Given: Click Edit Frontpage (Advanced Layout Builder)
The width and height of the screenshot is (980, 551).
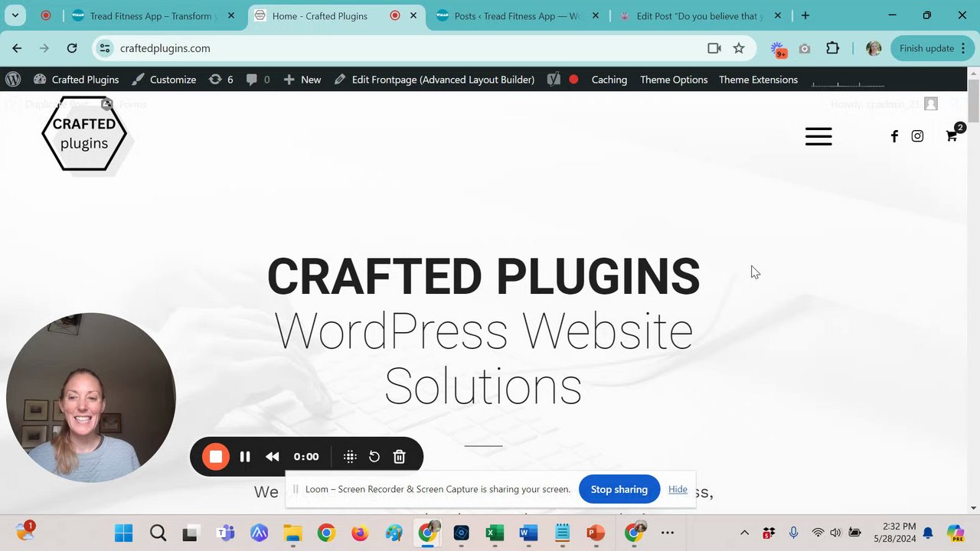Looking at the screenshot, I should 434,80.
